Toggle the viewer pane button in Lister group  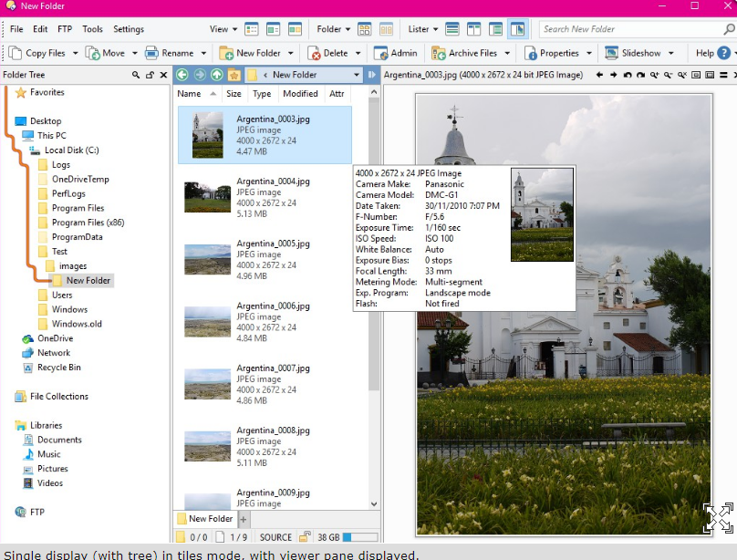click(x=517, y=29)
